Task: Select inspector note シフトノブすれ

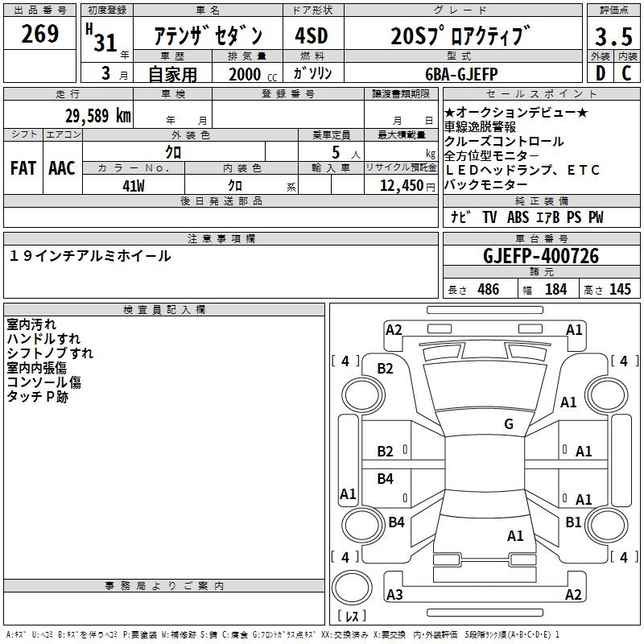Action: pyautogui.click(x=50, y=353)
